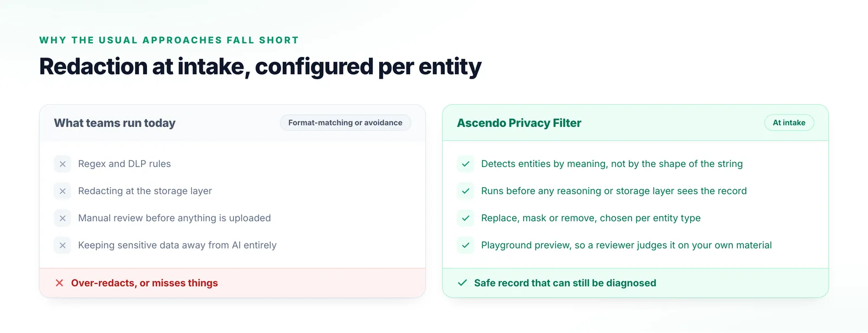Viewport: 868px width, 333px height.
Task: Click Keeping sensitive data away from AI text
Action: click(177, 245)
